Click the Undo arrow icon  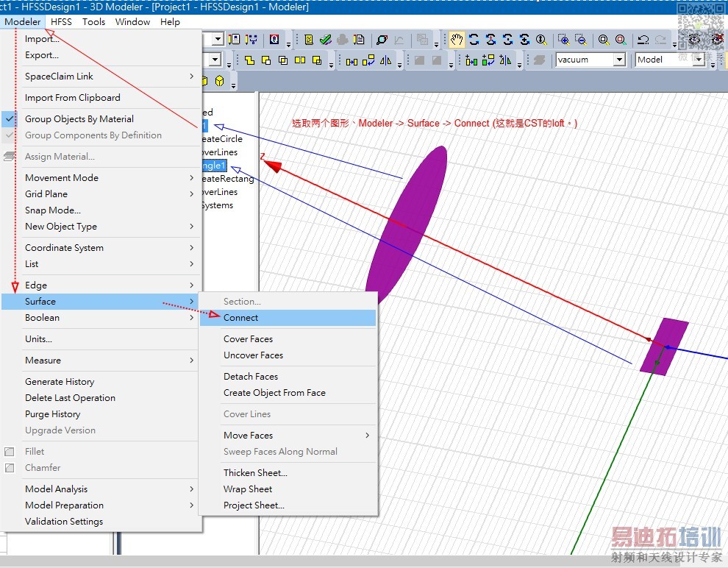[x=643, y=40]
